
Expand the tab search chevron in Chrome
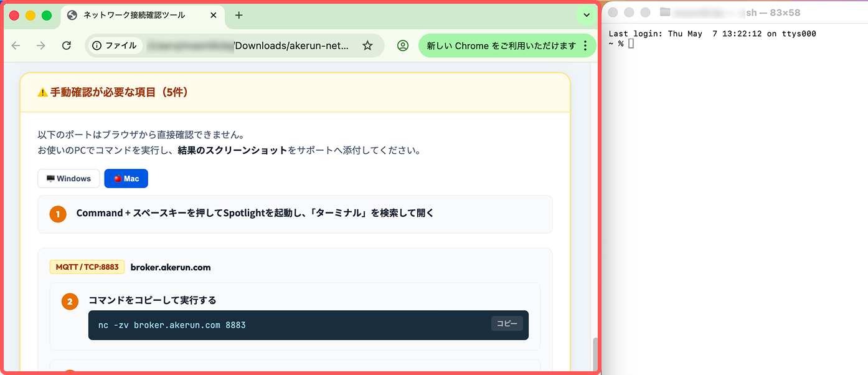pyautogui.click(x=587, y=16)
